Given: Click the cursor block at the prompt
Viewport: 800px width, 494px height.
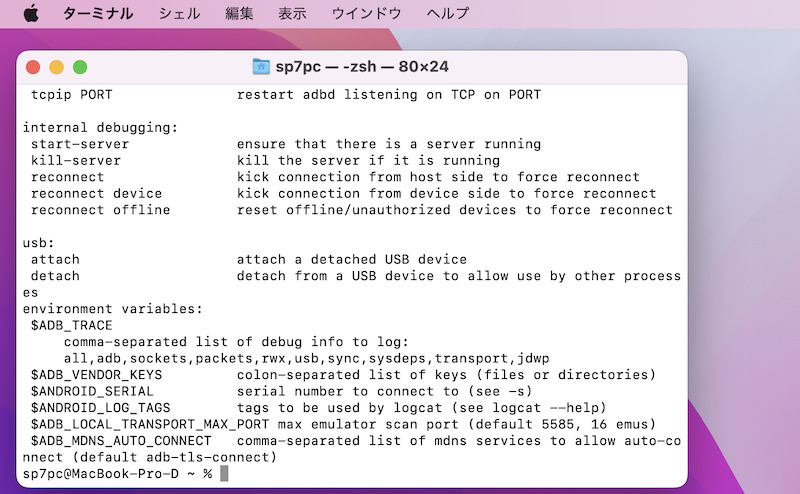Looking at the screenshot, I should click(224, 473).
